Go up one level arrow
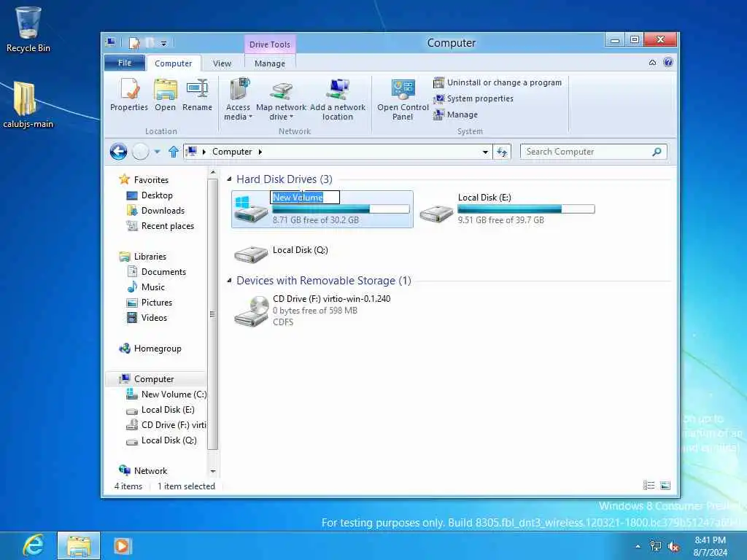The image size is (747, 560). pos(174,152)
